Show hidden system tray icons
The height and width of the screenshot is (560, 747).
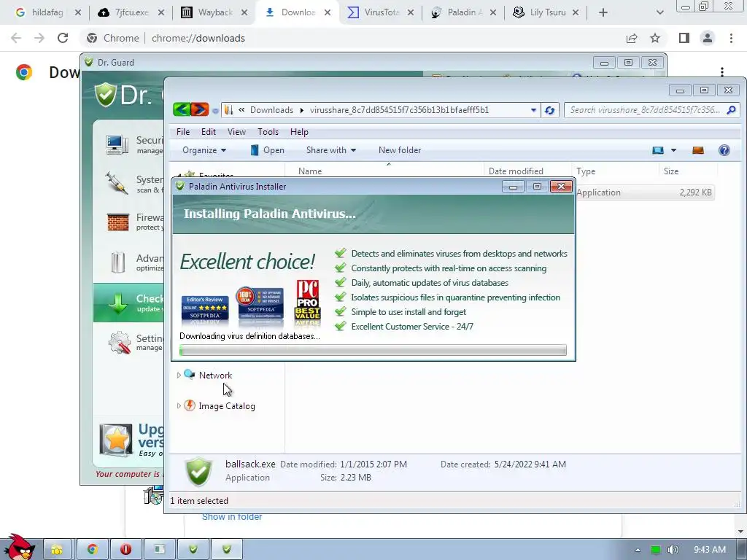coord(638,550)
